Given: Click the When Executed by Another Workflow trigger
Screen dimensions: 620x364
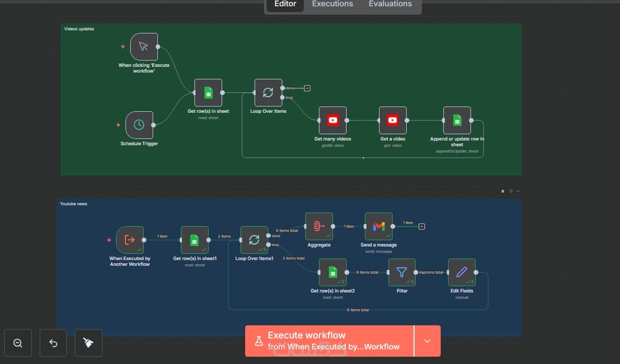Looking at the screenshot, I should [x=130, y=240].
